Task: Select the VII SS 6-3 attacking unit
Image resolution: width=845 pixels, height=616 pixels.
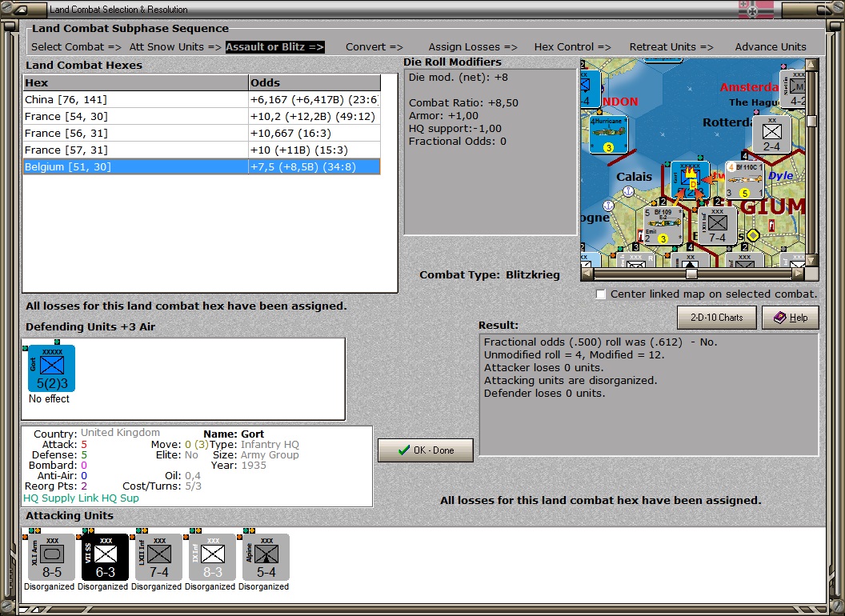Action: pos(105,558)
